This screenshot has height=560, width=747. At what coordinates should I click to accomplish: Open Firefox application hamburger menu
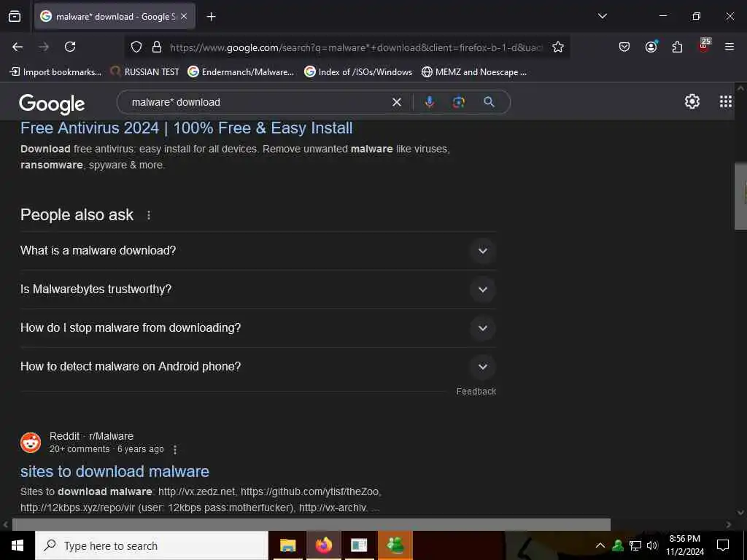tap(729, 47)
